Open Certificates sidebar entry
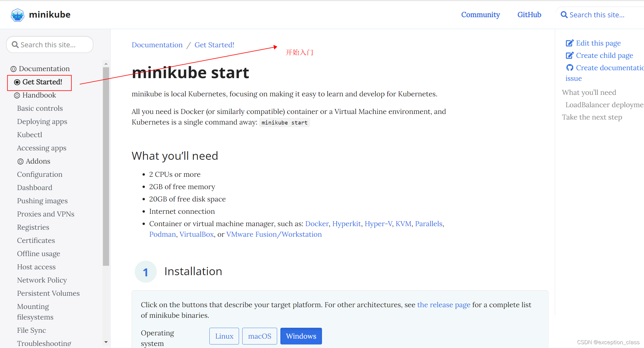The height and width of the screenshot is (348, 644). click(36, 241)
